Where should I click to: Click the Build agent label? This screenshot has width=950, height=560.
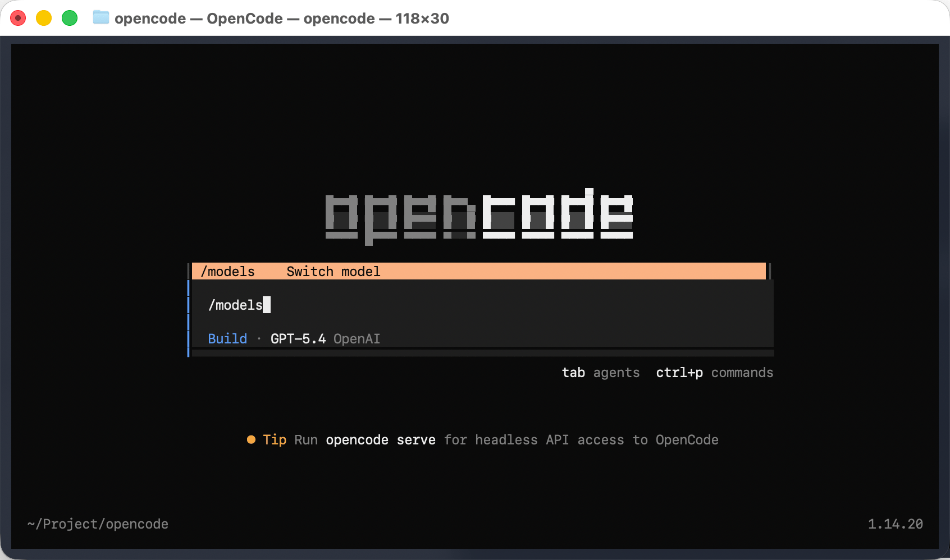pyautogui.click(x=227, y=339)
